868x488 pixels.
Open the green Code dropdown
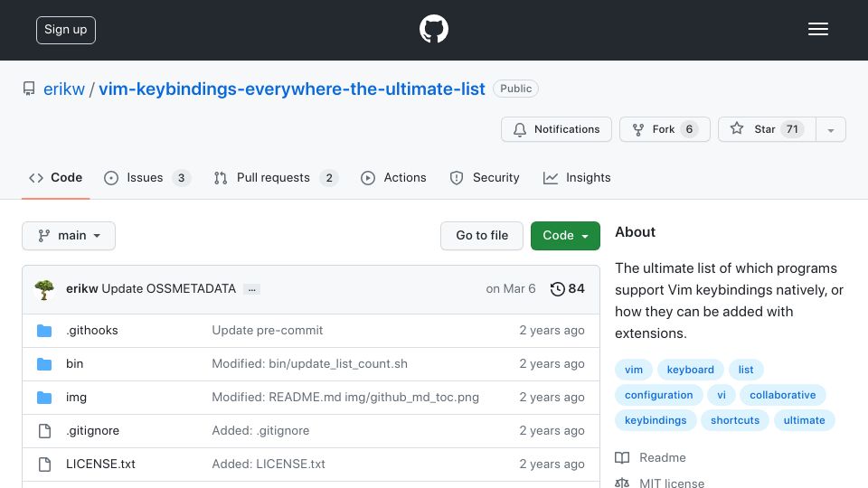coord(565,236)
